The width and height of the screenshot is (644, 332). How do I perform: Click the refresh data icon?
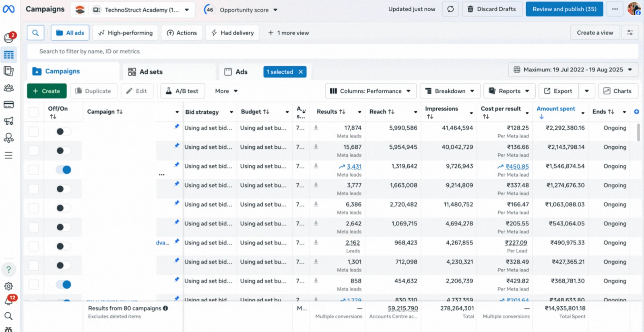pos(450,9)
